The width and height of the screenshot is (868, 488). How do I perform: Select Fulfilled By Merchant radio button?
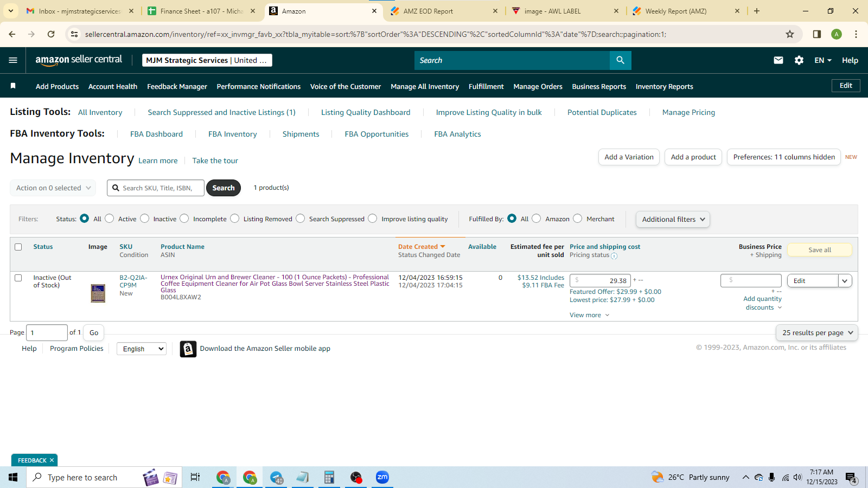tap(578, 219)
